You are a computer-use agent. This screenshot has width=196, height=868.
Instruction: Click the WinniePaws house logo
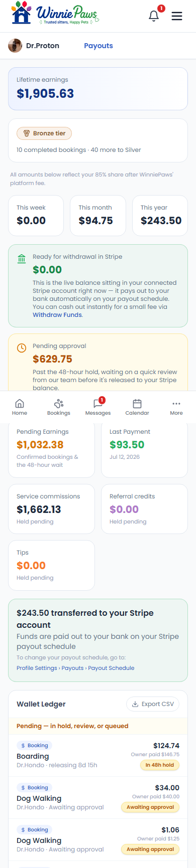[x=21, y=13]
